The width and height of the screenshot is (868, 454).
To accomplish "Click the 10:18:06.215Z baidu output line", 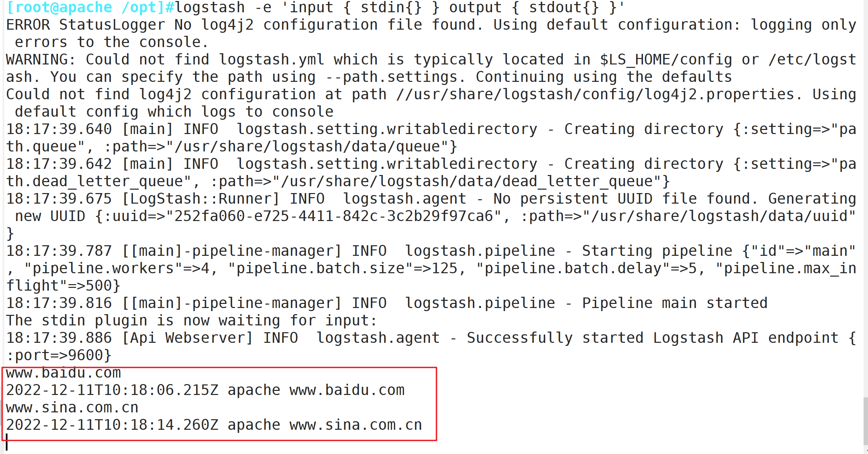I will [206, 390].
